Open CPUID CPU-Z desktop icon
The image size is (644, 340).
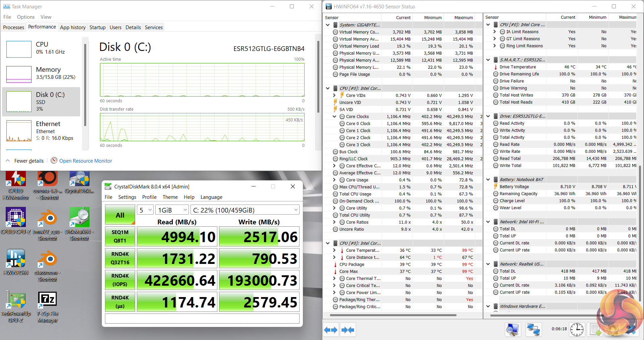coord(16,220)
